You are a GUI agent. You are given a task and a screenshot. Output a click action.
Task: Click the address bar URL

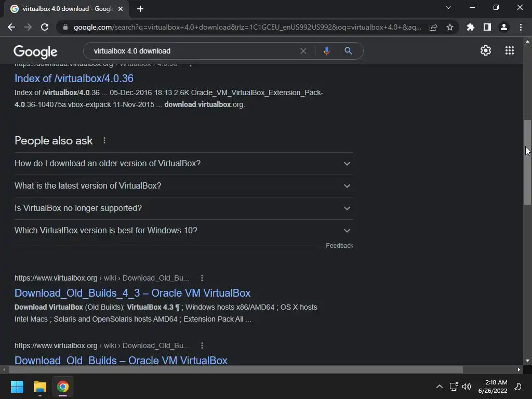248,27
